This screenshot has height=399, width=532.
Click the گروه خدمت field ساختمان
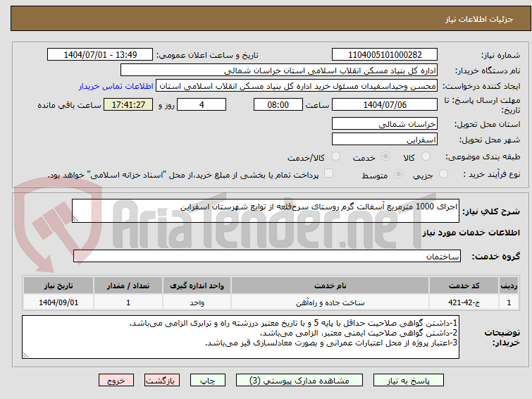267,256
